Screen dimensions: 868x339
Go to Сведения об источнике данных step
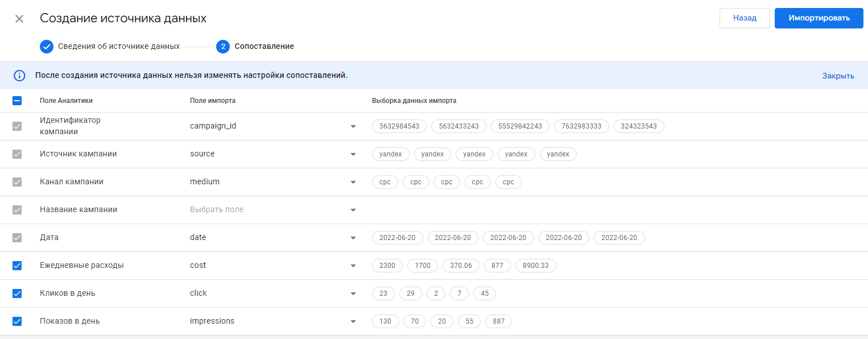(119, 47)
